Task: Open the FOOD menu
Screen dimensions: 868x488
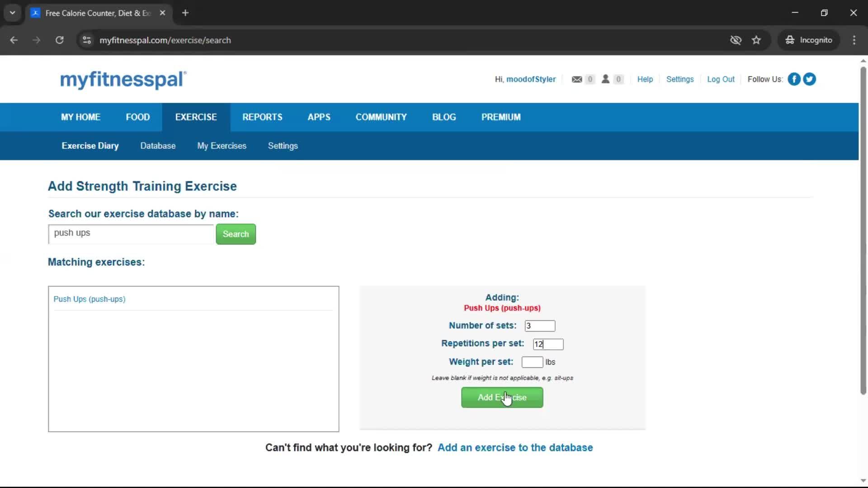Action: point(138,117)
